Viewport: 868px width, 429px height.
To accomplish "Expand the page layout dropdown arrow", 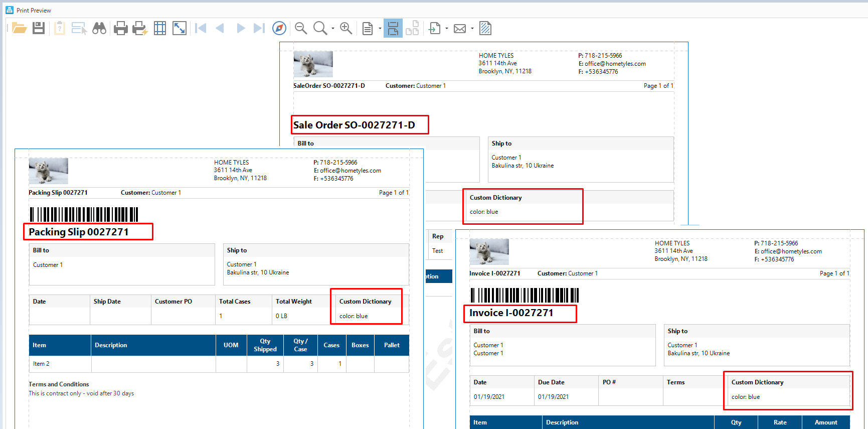I will coord(380,29).
